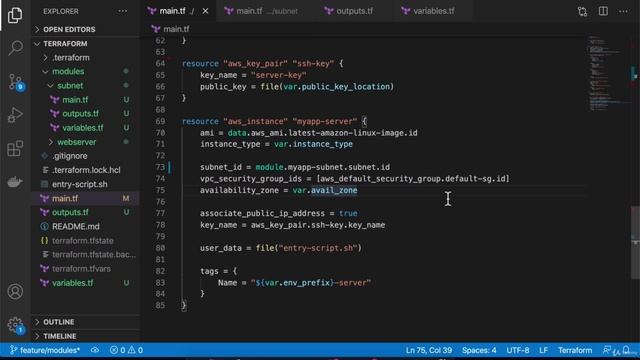Viewport: 640px width, 360px height.
Task: Open variables.tf inside subnet module
Action: point(85,128)
